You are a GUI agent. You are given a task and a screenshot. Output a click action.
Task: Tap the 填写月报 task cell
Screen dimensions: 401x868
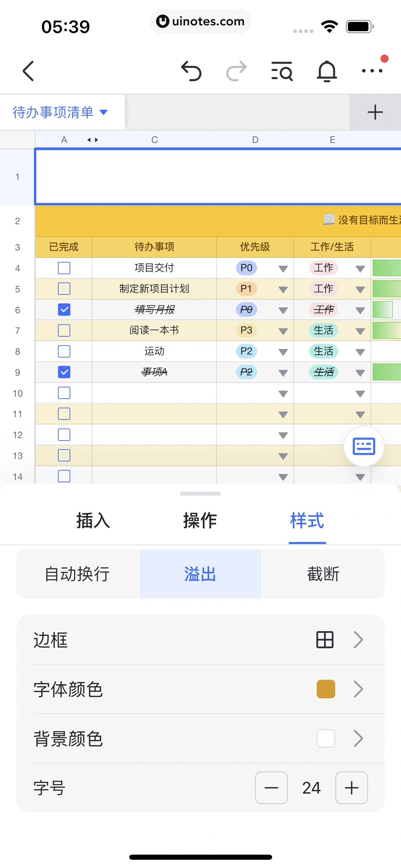point(154,310)
